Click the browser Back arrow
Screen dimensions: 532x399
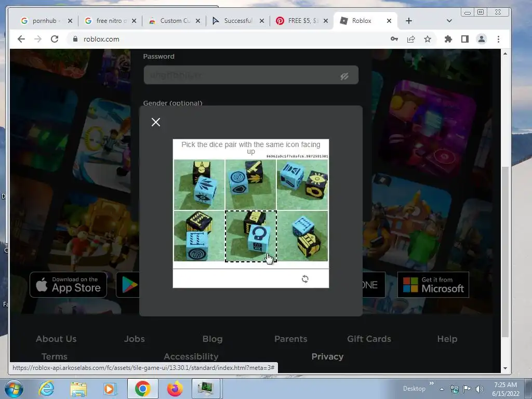pos(21,39)
